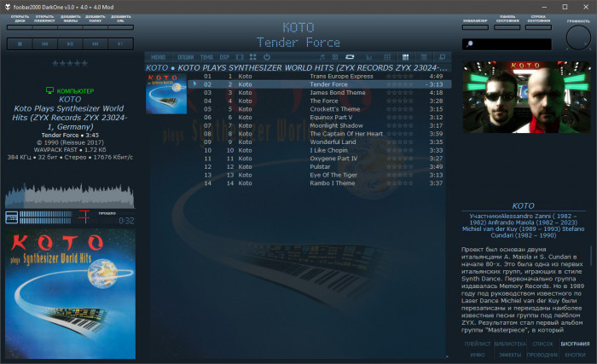597x364 pixels.
Task: Select the highlighted columns view icon
Action: point(405,57)
